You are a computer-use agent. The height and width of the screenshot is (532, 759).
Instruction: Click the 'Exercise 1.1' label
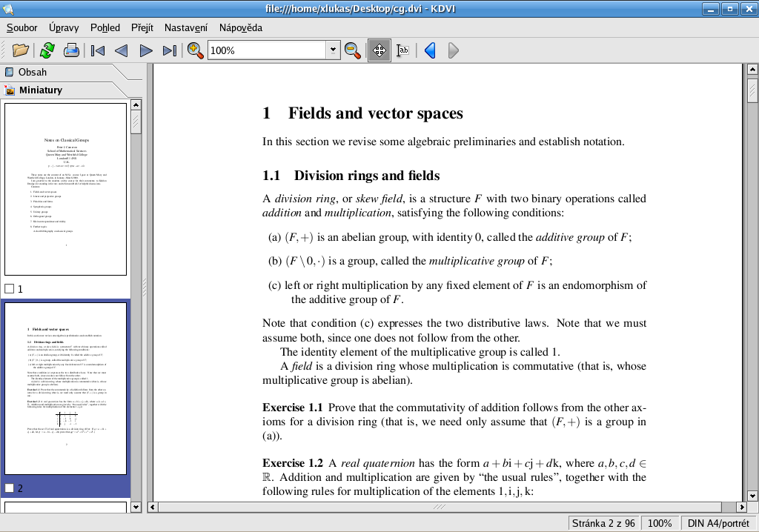pyautogui.click(x=292, y=408)
